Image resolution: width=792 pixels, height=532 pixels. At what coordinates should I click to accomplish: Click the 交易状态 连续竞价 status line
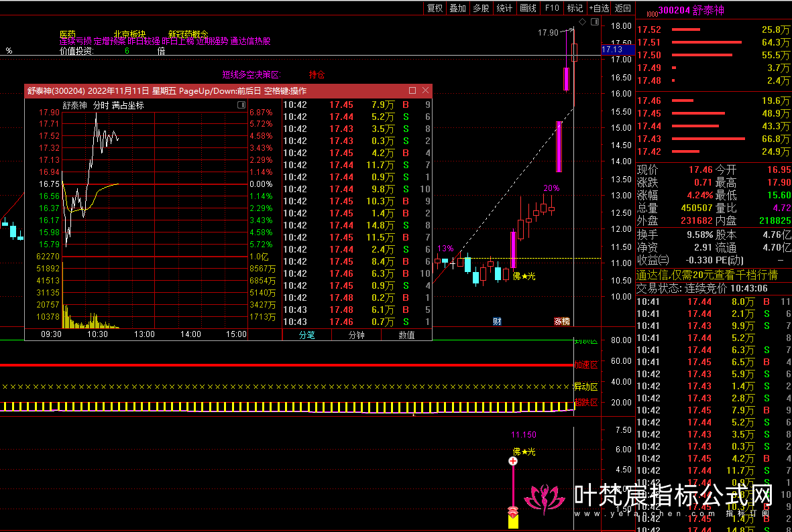coord(702,289)
